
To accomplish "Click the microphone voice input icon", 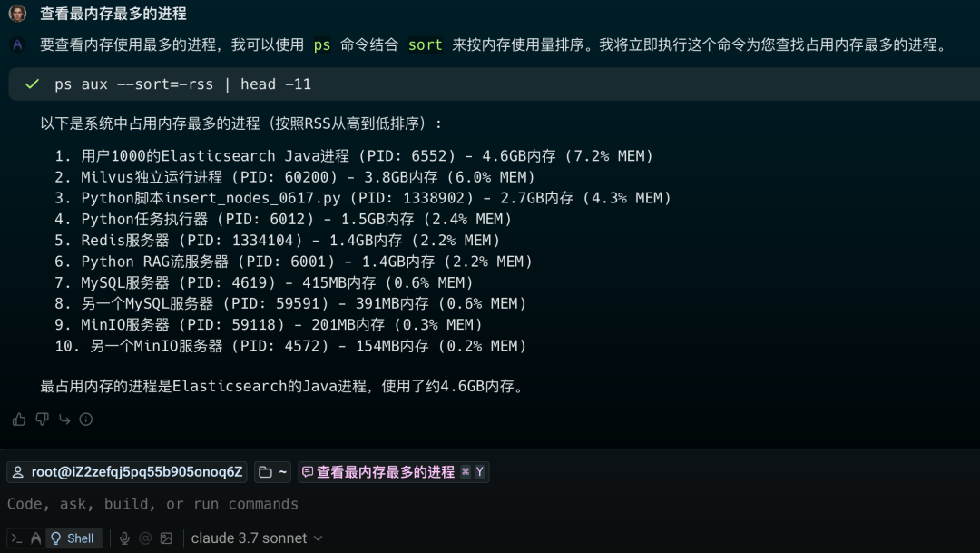I will point(124,538).
